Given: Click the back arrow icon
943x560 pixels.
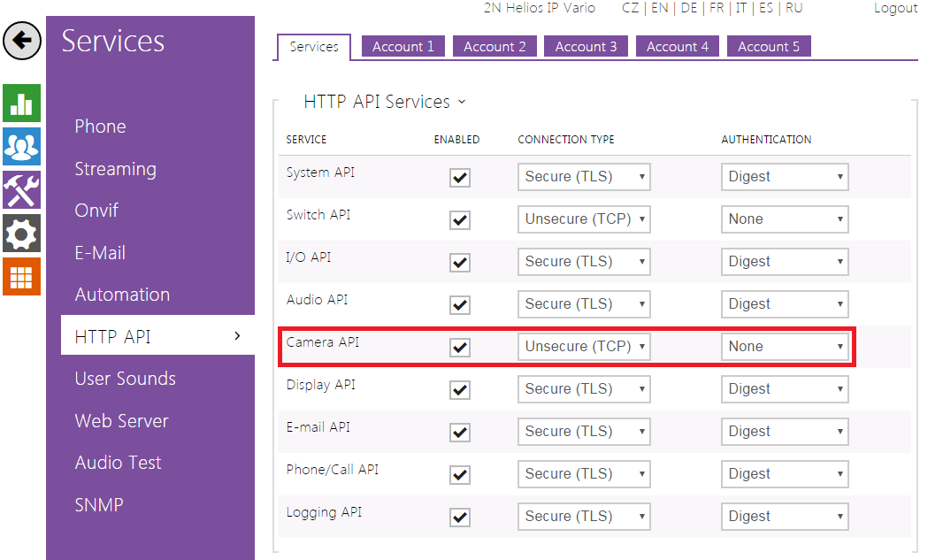Looking at the screenshot, I should point(22,41).
